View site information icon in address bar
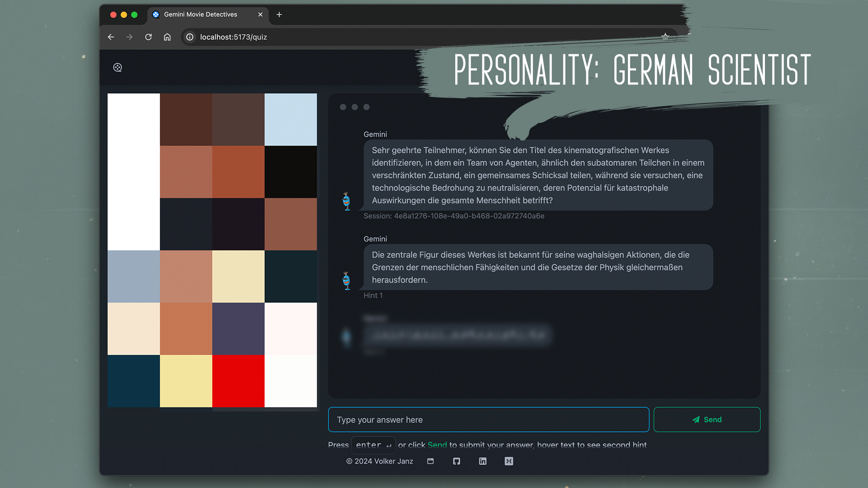This screenshot has width=868, height=488. pos(190,37)
